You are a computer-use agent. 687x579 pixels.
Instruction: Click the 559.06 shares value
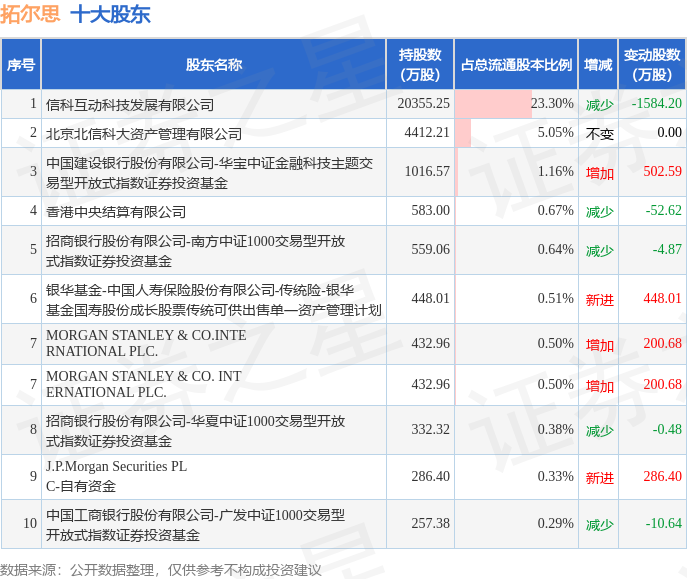431,250
